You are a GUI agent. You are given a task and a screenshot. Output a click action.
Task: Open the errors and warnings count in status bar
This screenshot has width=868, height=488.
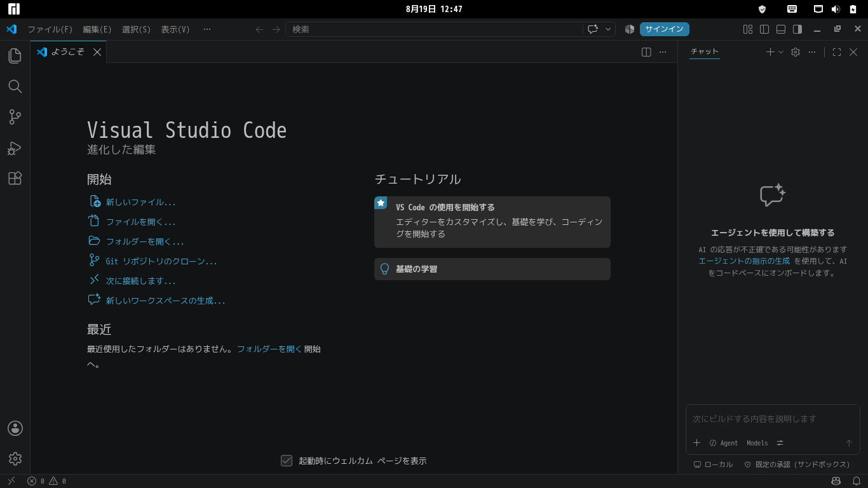pos(47,481)
